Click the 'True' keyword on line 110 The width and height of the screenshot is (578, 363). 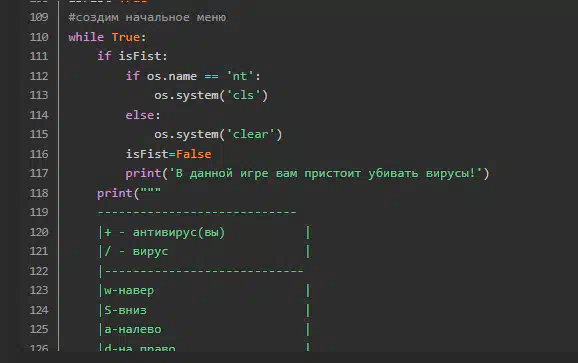click(126, 37)
